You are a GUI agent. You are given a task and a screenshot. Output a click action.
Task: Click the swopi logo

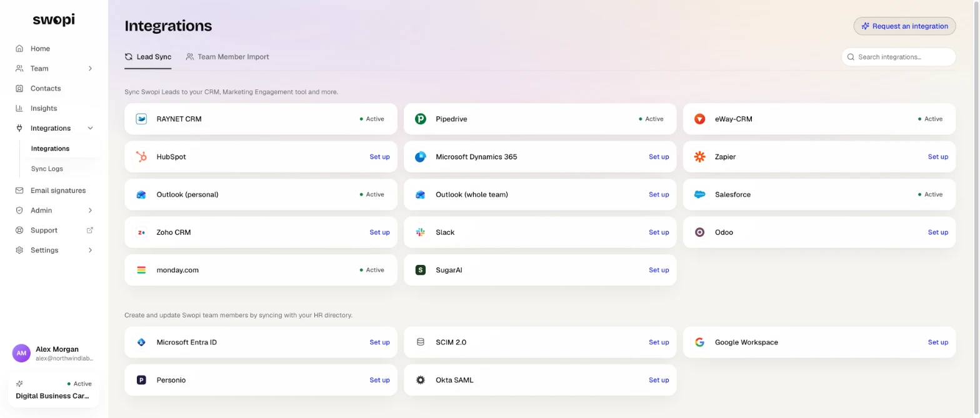[54, 20]
